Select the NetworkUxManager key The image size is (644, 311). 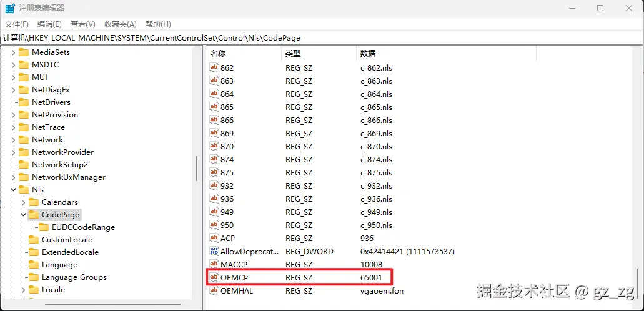69,177
